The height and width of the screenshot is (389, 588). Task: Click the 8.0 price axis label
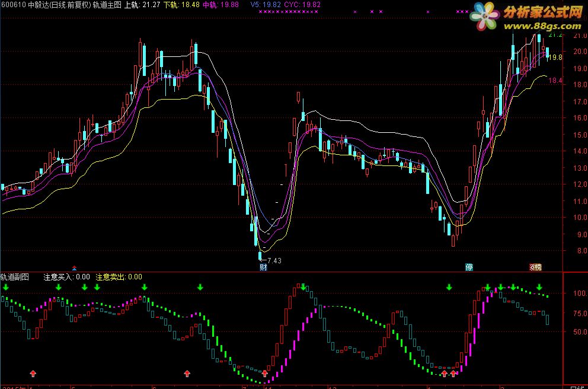click(x=582, y=251)
